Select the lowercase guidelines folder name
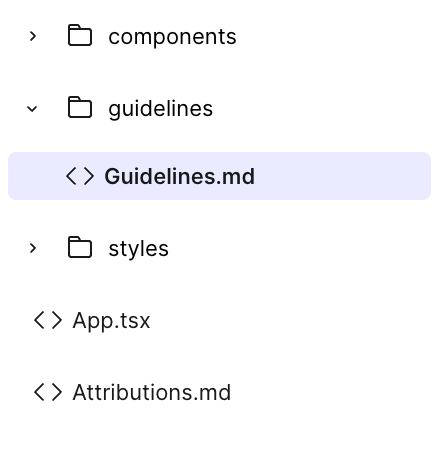Image resolution: width=444 pixels, height=456 pixels. [160, 109]
